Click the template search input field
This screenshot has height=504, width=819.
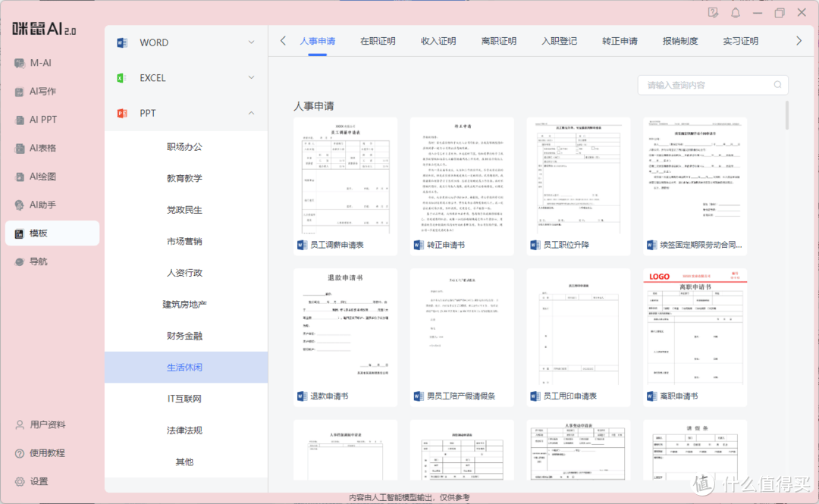pos(705,85)
